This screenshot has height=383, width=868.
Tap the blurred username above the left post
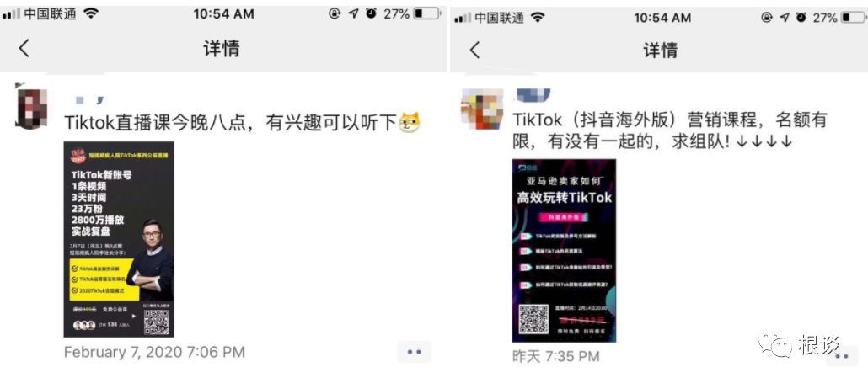pyautogui.click(x=89, y=100)
